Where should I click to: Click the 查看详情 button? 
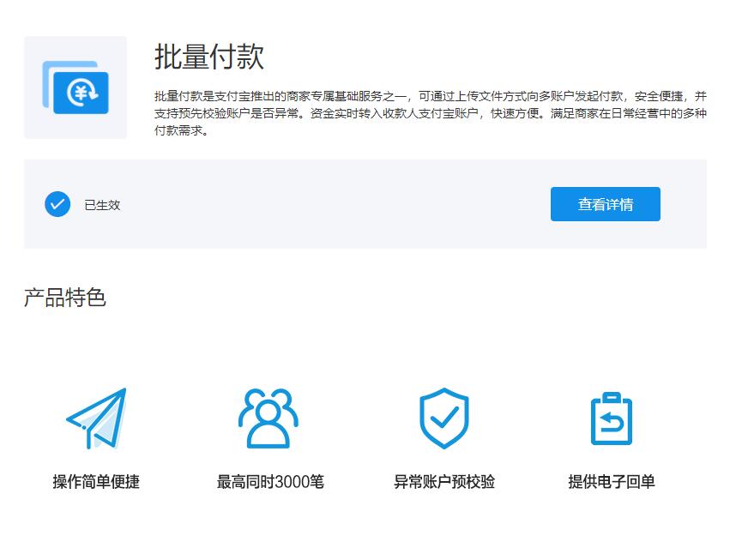[x=605, y=204]
